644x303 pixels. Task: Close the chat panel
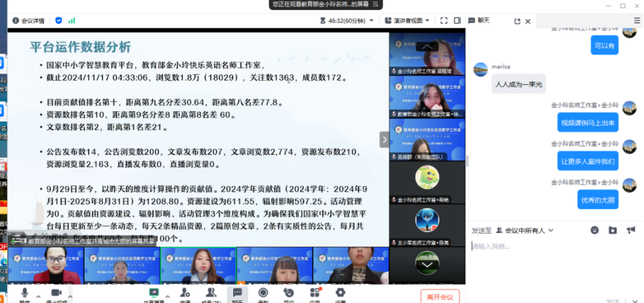tap(528, 21)
